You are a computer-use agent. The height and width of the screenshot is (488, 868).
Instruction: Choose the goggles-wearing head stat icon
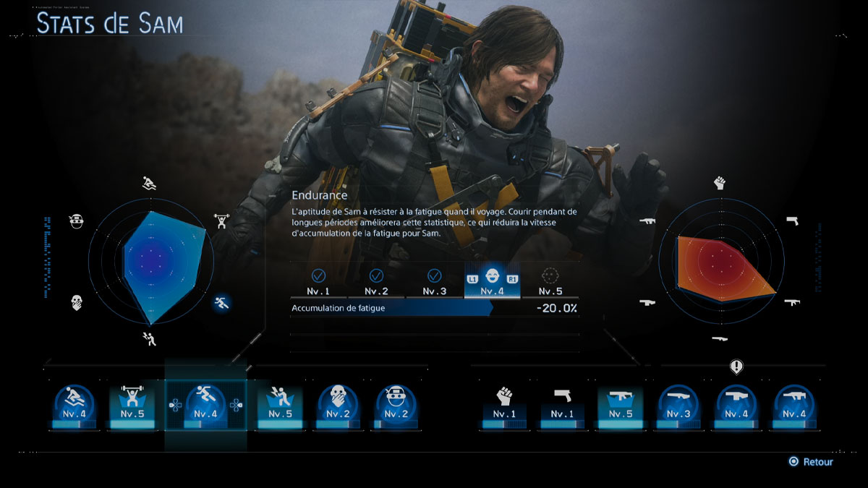point(396,404)
